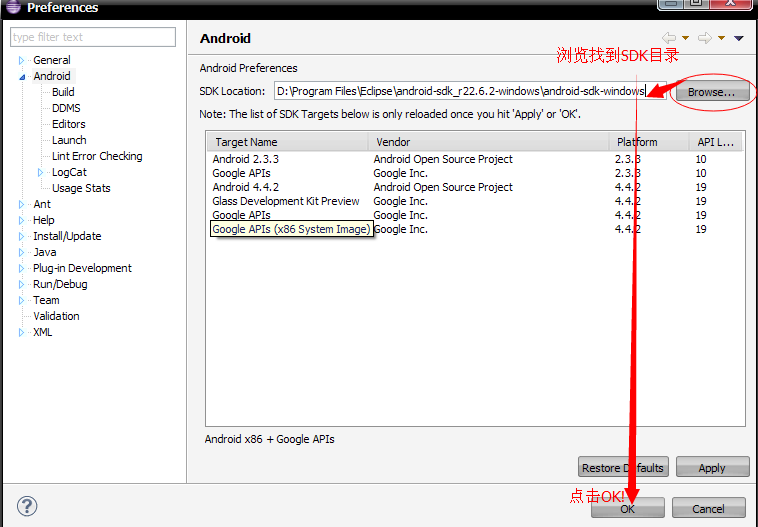Screen dimensions: 758x527
Task: Select the Android preferences category
Action: point(52,76)
